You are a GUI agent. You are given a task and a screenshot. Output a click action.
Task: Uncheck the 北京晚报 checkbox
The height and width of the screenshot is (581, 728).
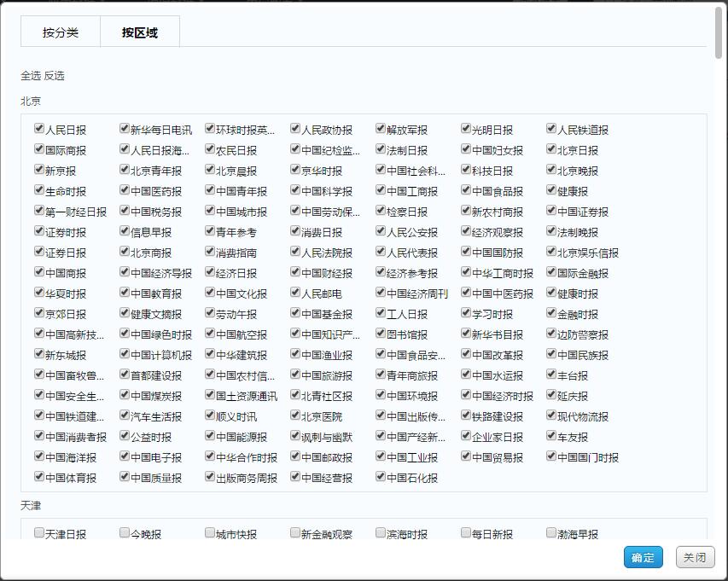pos(551,169)
